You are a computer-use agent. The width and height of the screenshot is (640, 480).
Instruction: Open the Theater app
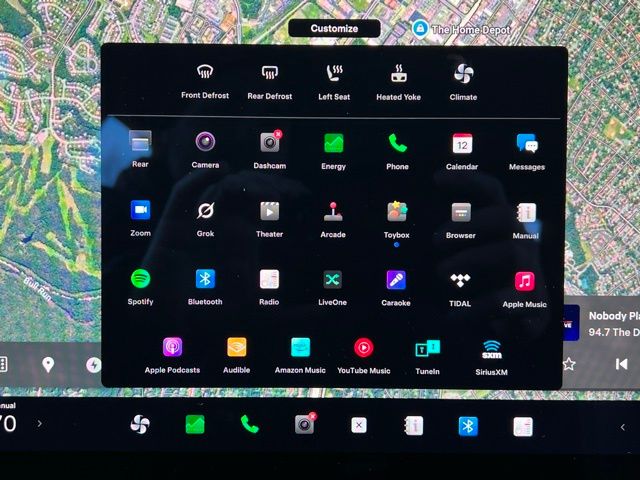click(269, 212)
